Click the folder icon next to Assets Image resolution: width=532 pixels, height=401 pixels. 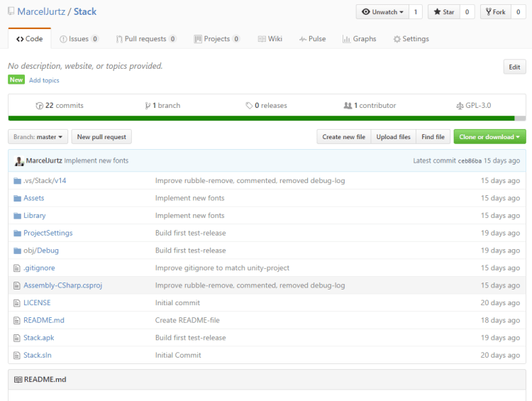click(17, 198)
